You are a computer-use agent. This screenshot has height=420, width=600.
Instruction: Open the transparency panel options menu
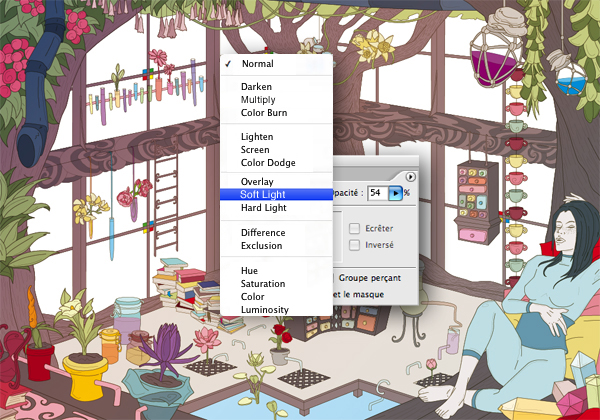410,177
